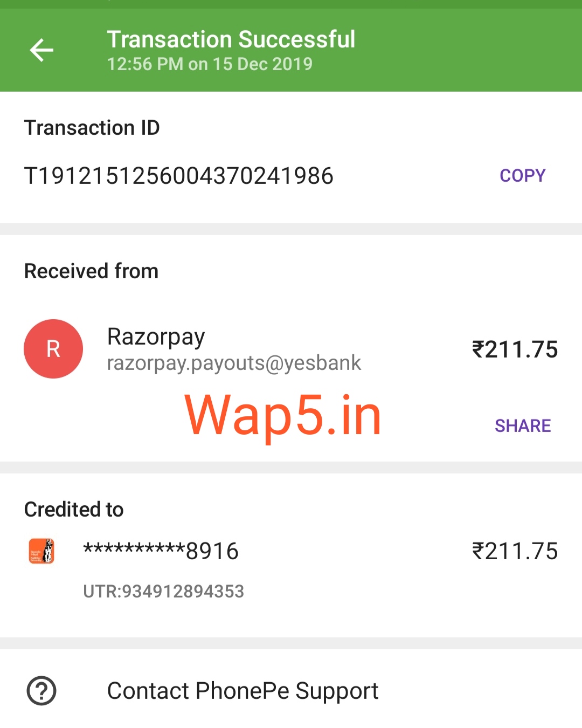Screen dimensions: 582x728
Task: Tap the Transaction Successful header title
Action: click(x=231, y=39)
